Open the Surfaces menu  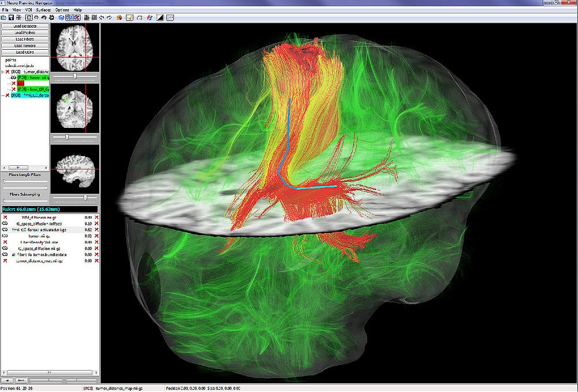coord(43,10)
